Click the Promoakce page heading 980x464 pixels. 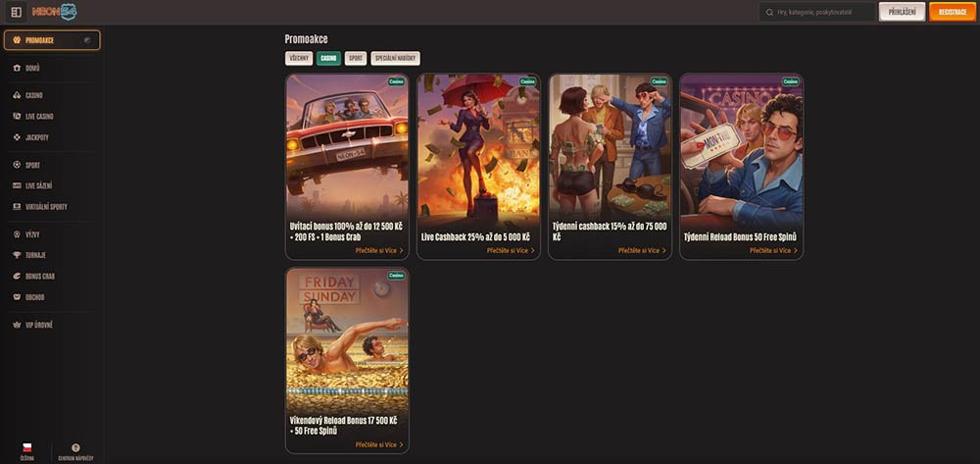306,39
